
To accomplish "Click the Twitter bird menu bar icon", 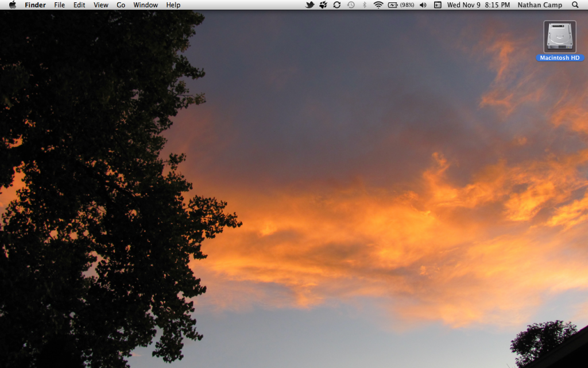I will point(310,5).
